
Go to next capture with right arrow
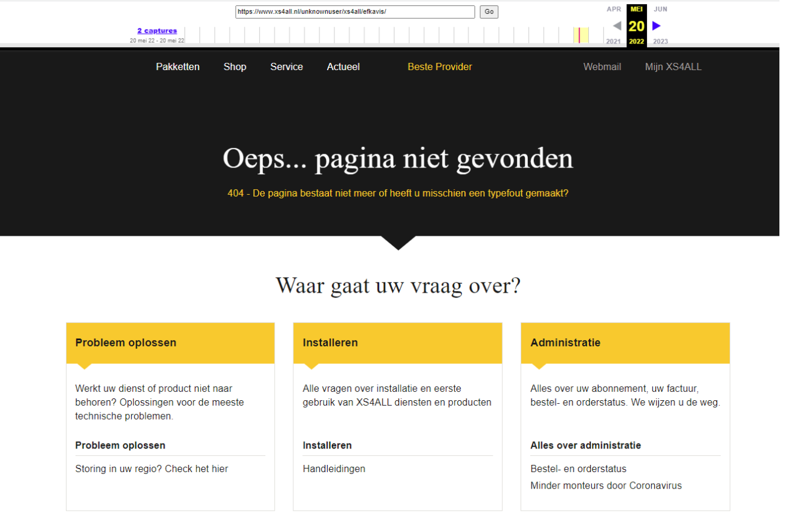tap(657, 26)
